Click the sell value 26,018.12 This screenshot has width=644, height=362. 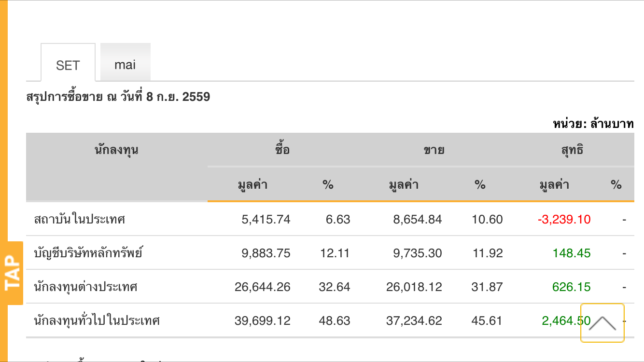(x=414, y=287)
